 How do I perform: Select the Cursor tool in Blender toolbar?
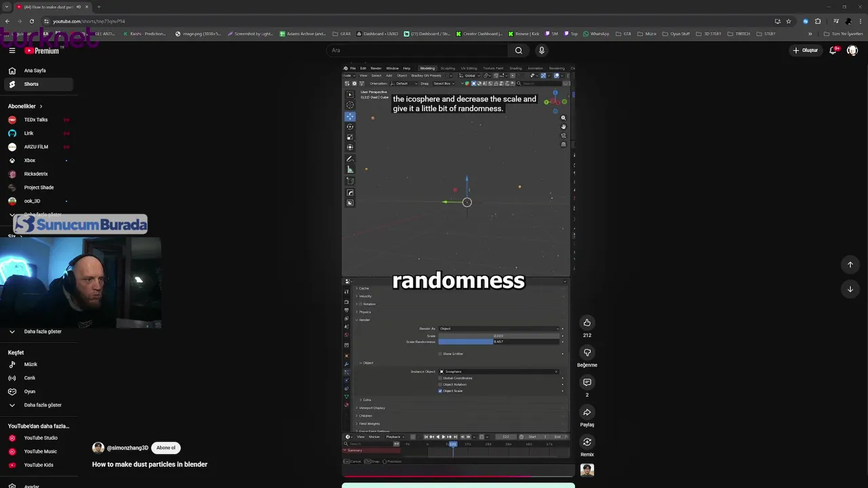(350, 104)
